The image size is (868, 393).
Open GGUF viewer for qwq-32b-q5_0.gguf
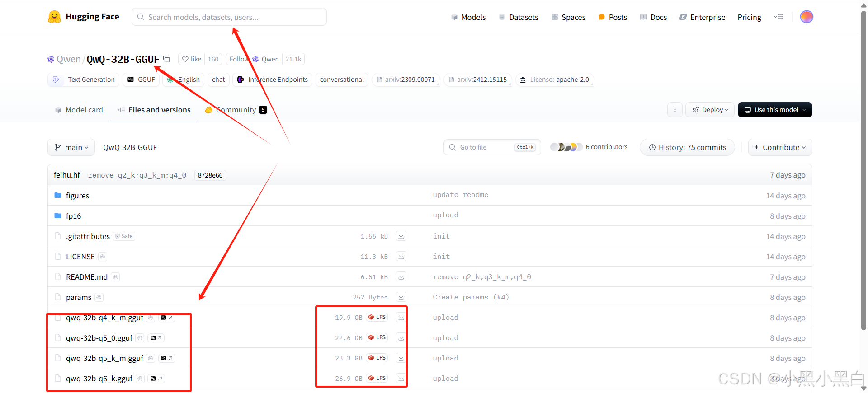[x=156, y=338]
